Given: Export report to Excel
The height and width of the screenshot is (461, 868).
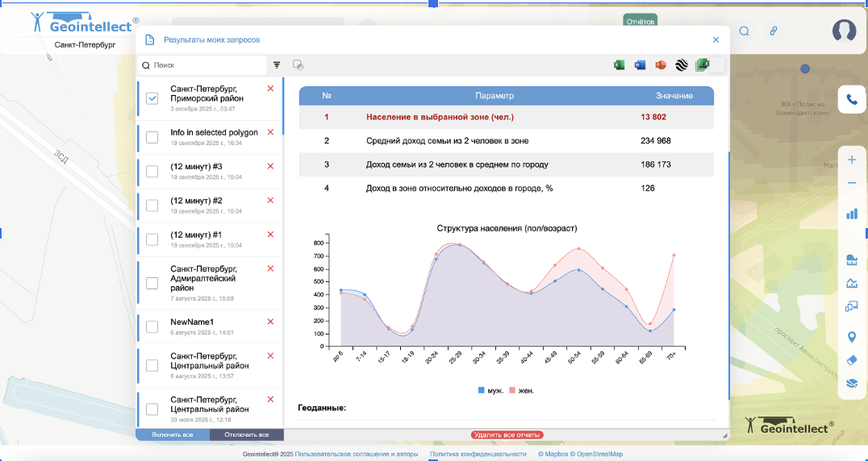Looking at the screenshot, I should (620, 65).
